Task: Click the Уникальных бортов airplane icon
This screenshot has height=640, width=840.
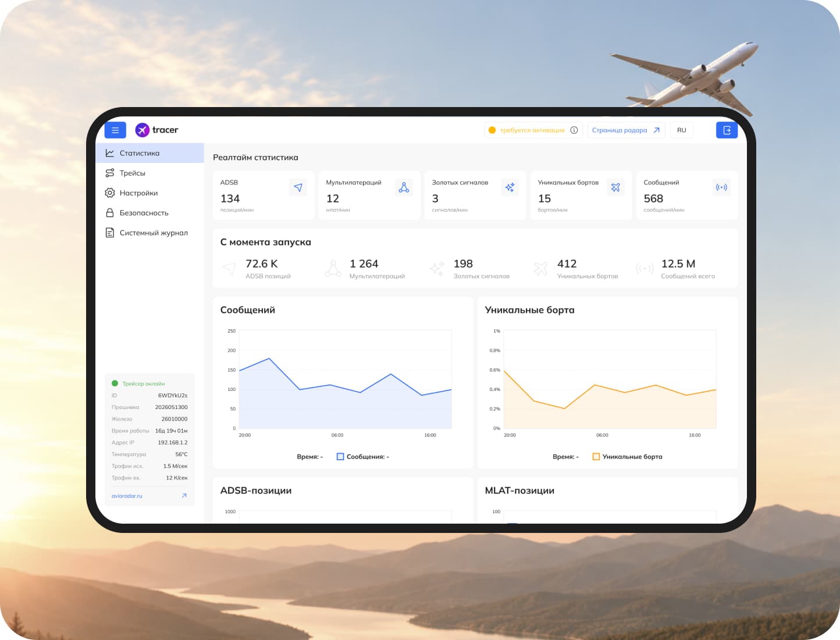Action: pyautogui.click(x=615, y=187)
